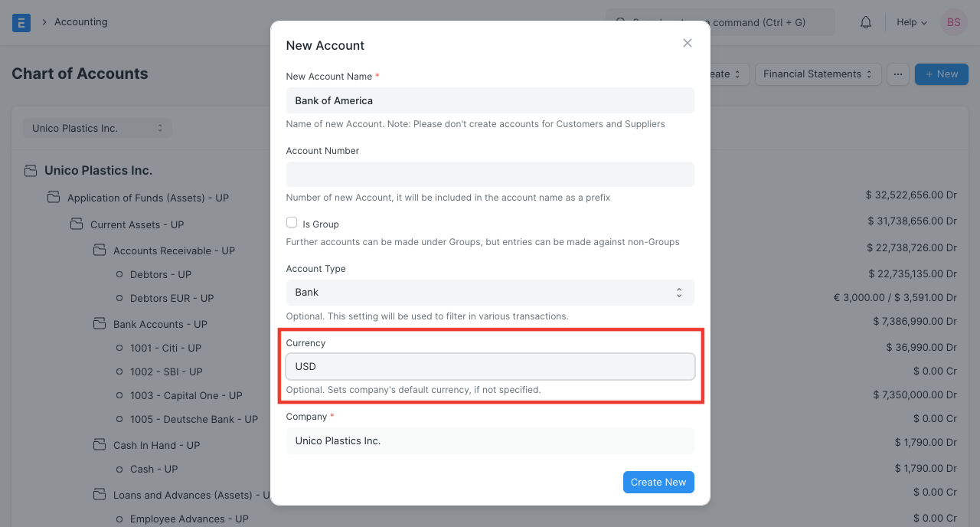Click the circle icon beside 1001 - Citi - UP
The width and height of the screenshot is (980, 527).
119,348
